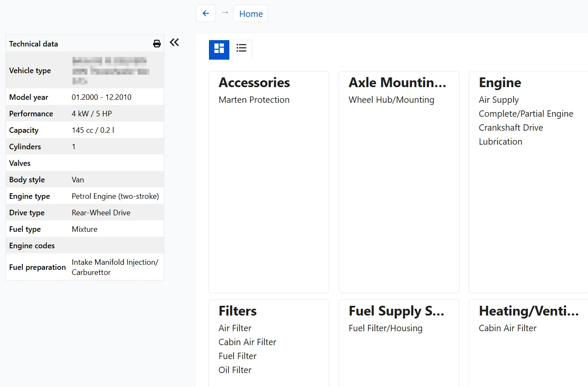588x387 pixels.
Task: Click fuel type value Mixture
Action: 85,229
